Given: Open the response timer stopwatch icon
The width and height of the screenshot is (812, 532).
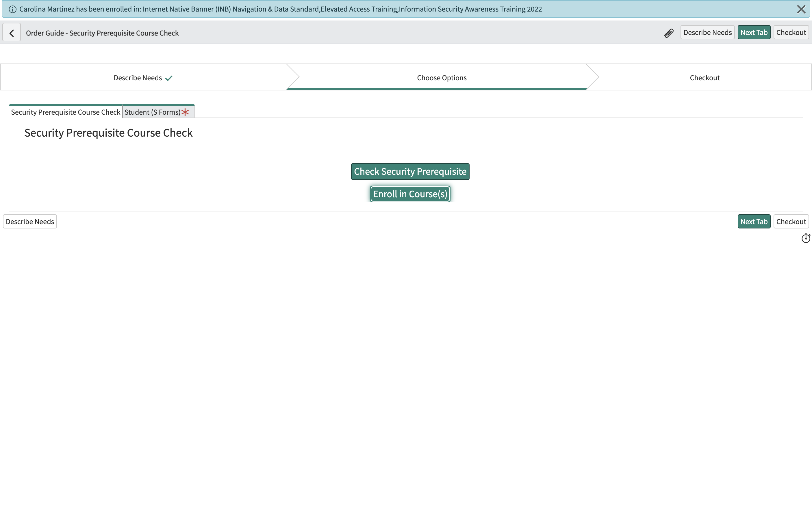Looking at the screenshot, I should [x=806, y=238].
